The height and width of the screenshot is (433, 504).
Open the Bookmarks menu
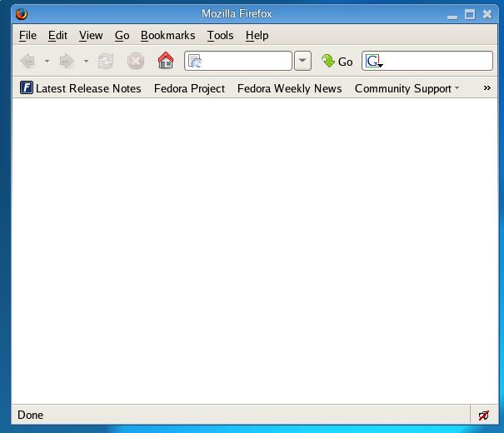click(167, 35)
